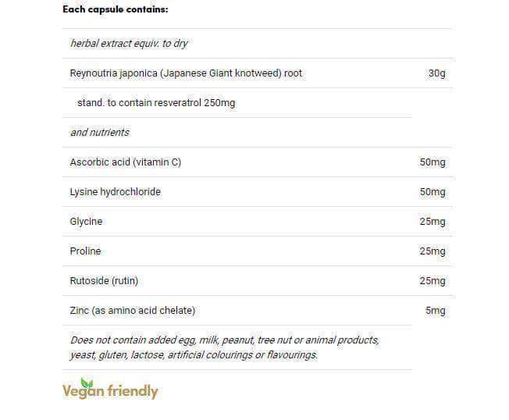Screen dimensions: 509x420
Task: Select the Proline ingredient label
Action: tap(85, 251)
